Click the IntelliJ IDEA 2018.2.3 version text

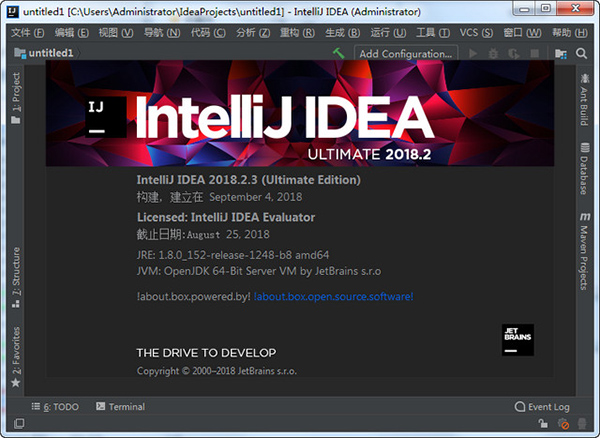click(x=249, y=180)
